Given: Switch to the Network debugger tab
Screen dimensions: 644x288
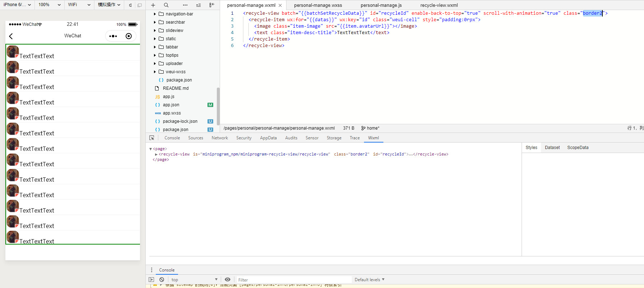Looking at the screenshot, I should (220, 138).
